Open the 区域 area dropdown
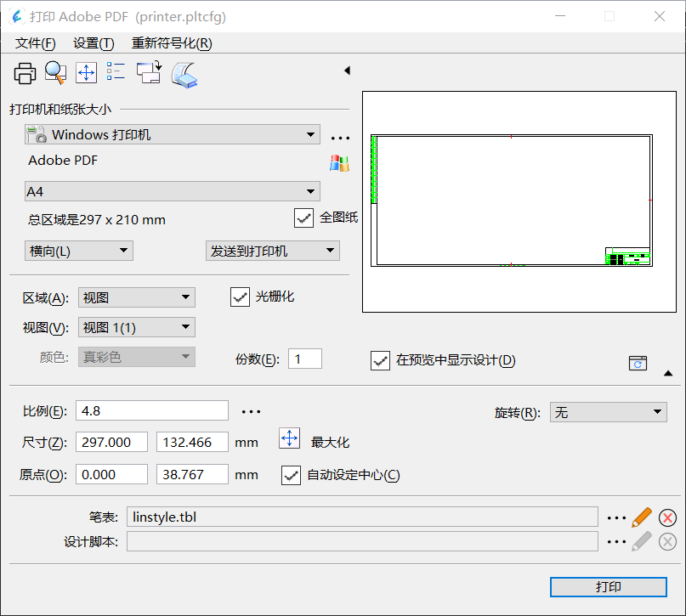The image size is (686, 616). (137, 297)
